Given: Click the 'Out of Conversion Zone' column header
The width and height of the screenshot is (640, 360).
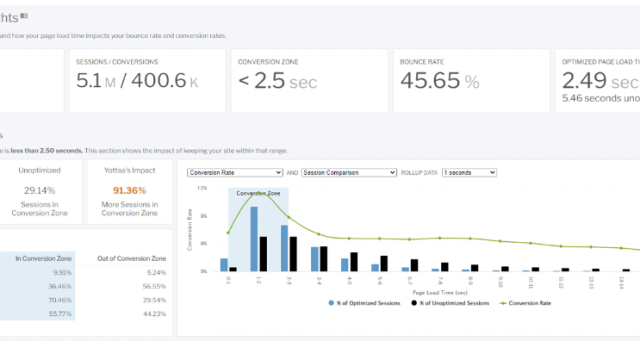Looking at the screenshot, I should (x=131, y=258).
